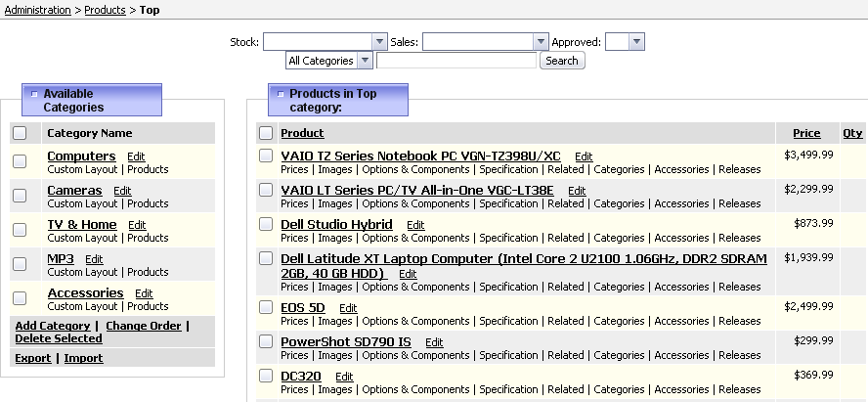868x402 pixels.
Task: Collapse the Available Categories panel icon
Action: 34,94
